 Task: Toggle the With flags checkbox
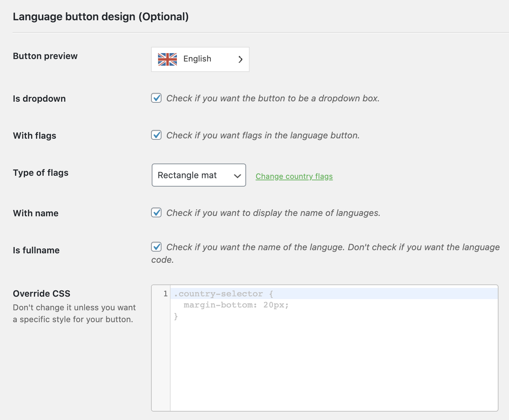[156, 135]
